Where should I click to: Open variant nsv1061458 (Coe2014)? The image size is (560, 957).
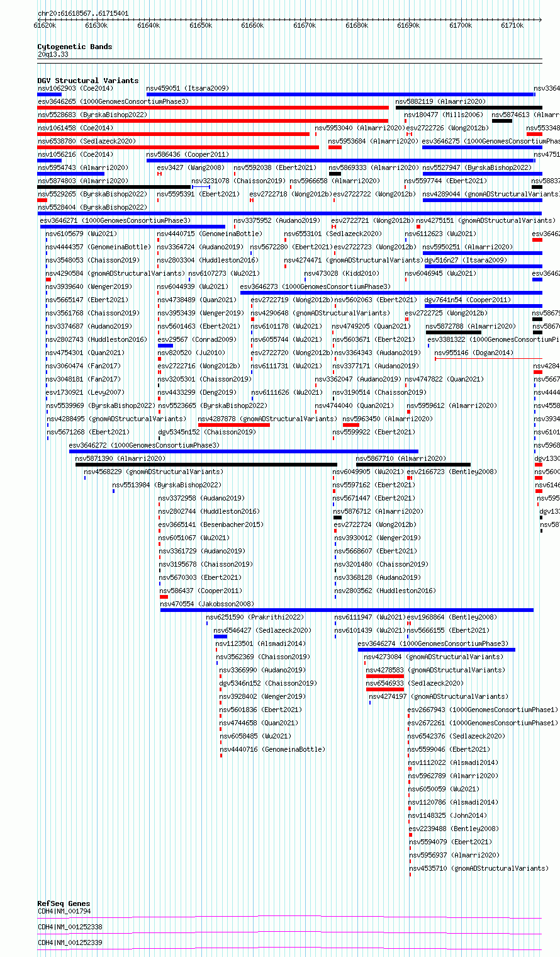[x=76, y=128]
